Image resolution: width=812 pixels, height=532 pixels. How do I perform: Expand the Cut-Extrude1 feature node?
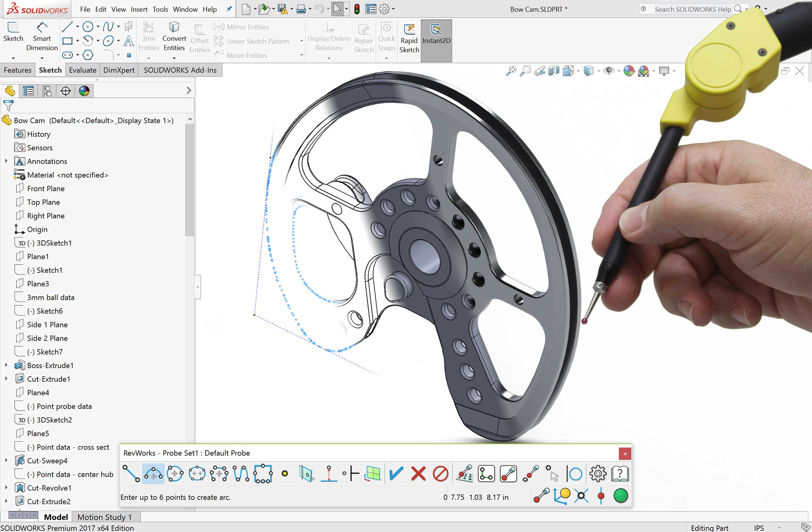point(5,379)
